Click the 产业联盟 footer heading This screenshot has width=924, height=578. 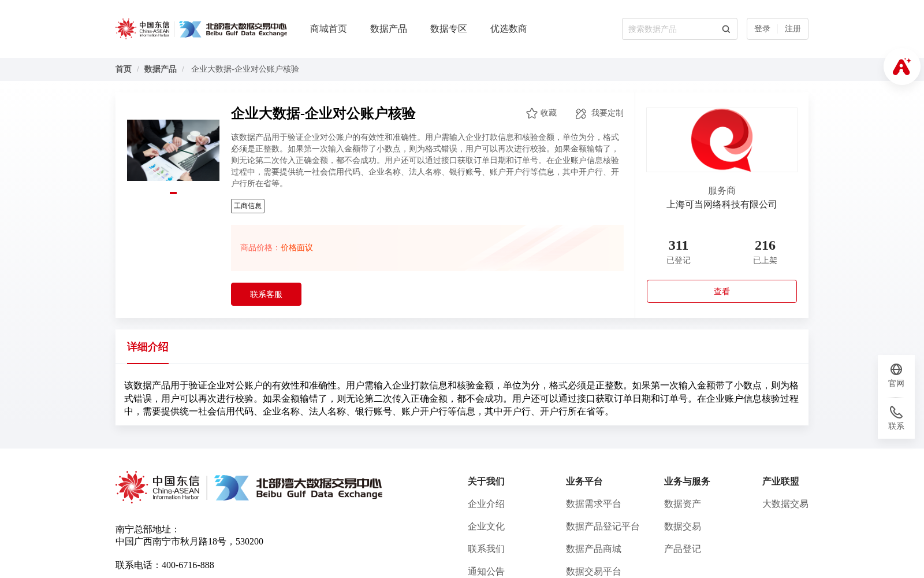click(x=781, y=481)
